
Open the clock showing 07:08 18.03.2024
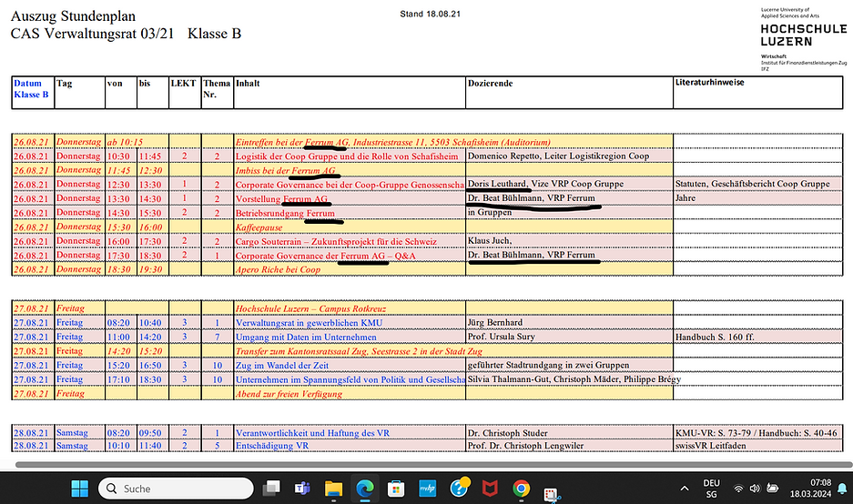pyautogui.click(x=810, y=489)
